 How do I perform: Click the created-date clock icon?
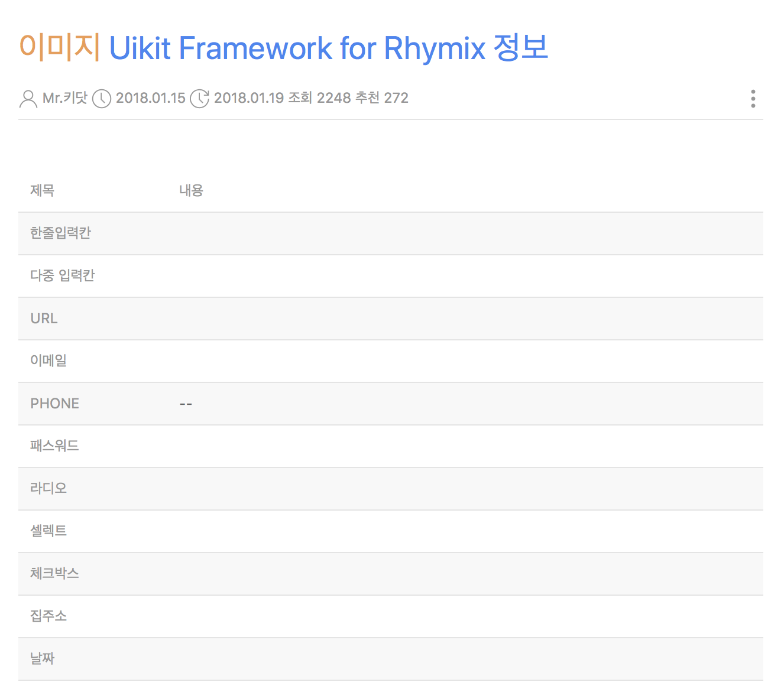(102, 99)
